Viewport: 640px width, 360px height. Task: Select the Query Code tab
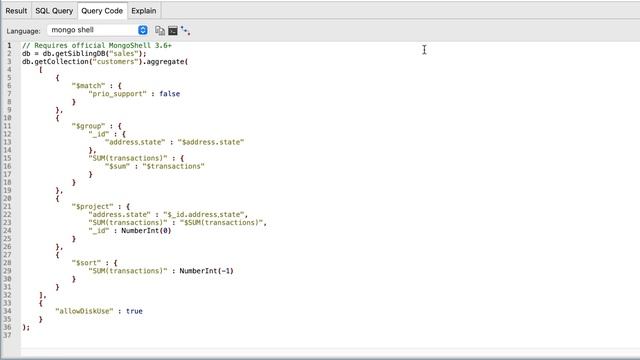click(x=102, y=11)
